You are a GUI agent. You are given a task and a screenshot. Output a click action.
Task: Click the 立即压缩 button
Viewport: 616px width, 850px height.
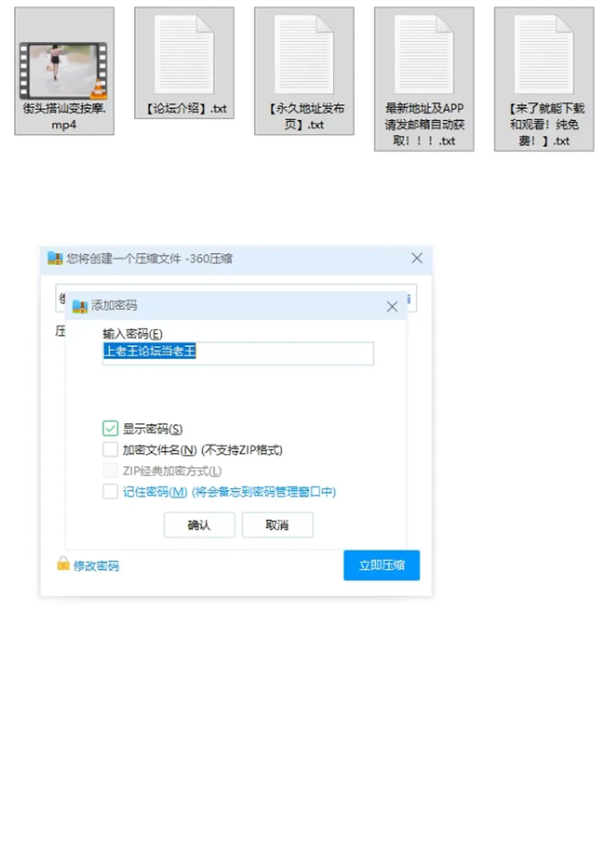tap(382, 565)
